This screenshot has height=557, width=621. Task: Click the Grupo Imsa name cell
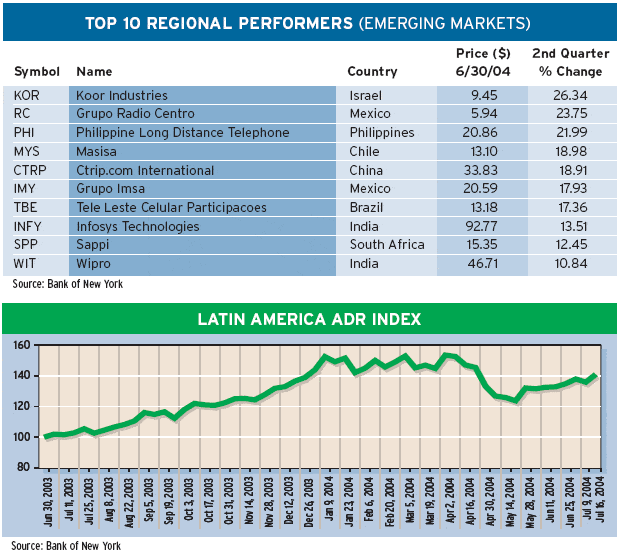110,188
